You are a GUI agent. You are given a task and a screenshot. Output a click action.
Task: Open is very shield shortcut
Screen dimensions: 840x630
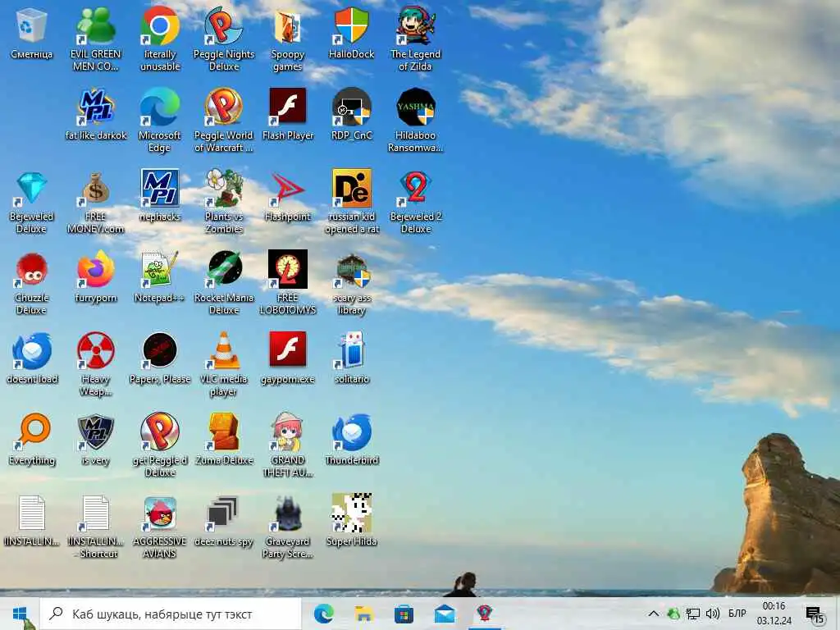point(95,441)
